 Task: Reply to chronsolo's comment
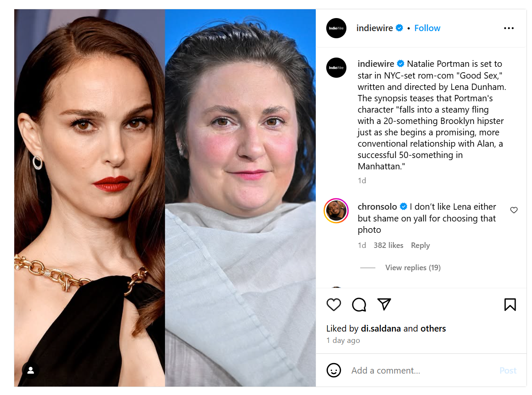[x=420, y=245]
